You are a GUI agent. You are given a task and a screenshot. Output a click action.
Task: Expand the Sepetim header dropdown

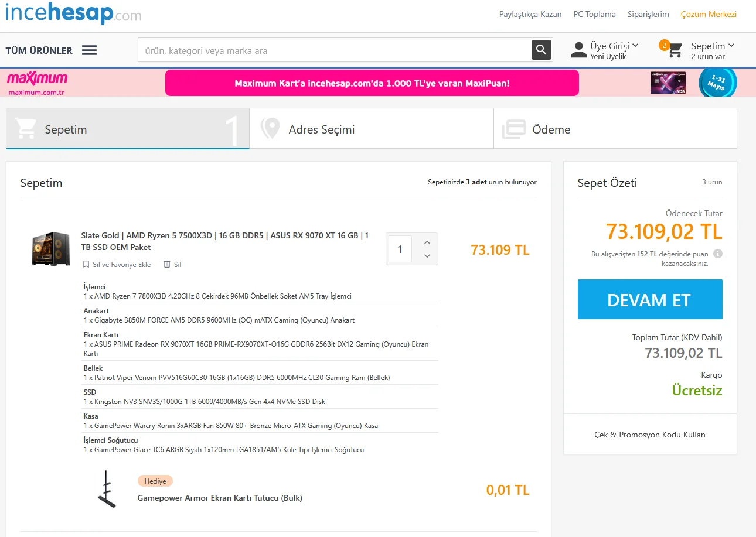tap(713, 46)
